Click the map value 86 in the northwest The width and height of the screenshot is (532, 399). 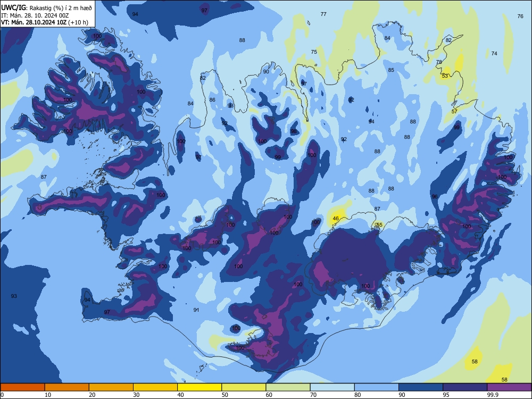point(212,100)
